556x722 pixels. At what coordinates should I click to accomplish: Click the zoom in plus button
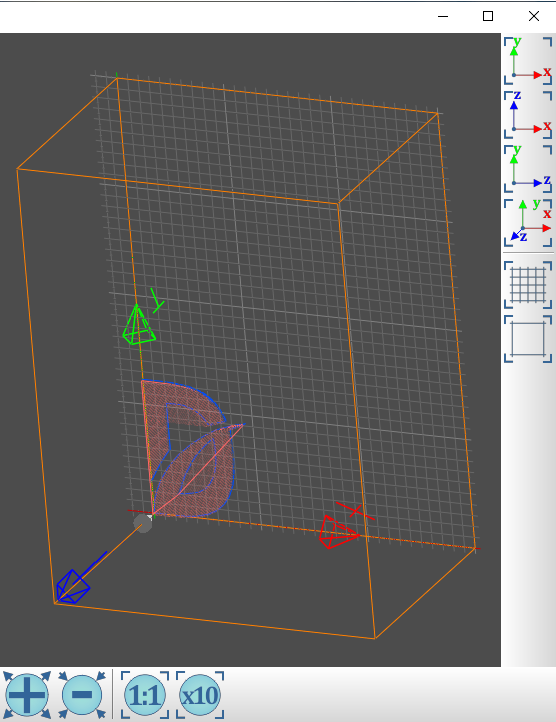27,695
